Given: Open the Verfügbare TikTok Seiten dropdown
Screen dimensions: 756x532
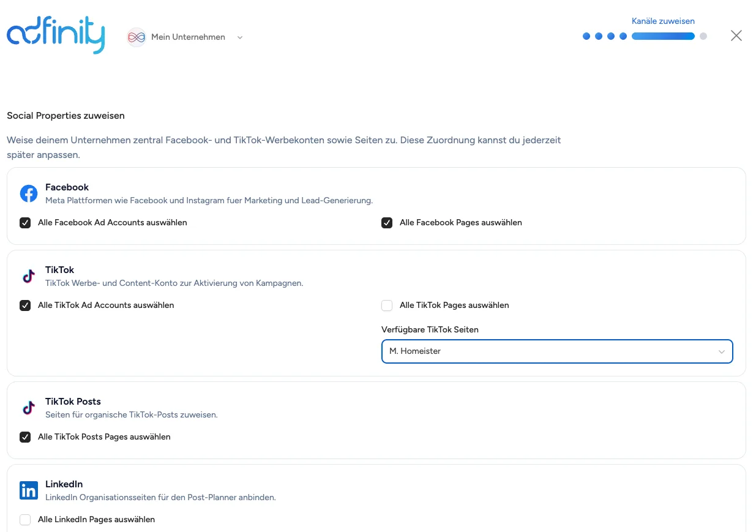Looking at the screenshot, I should (557, 351).
